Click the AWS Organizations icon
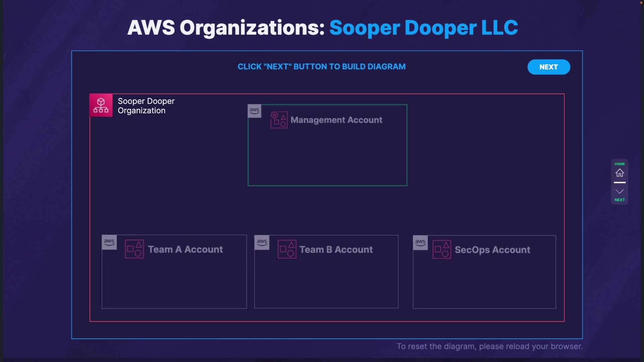644x362 pixels. (x=101, y=105)
